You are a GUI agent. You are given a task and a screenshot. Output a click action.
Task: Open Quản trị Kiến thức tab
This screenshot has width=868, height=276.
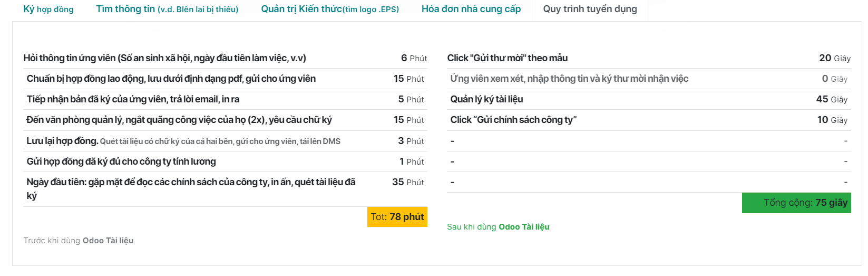coord(330,9)
